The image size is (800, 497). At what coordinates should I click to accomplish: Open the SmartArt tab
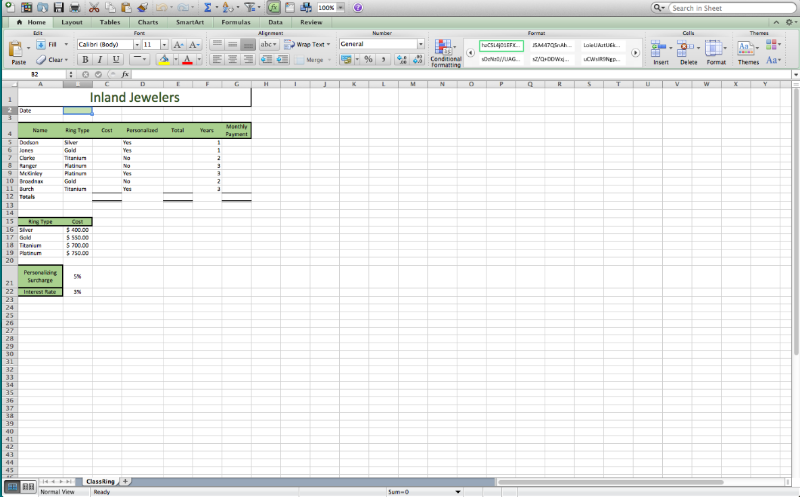[x=190, y=22]
